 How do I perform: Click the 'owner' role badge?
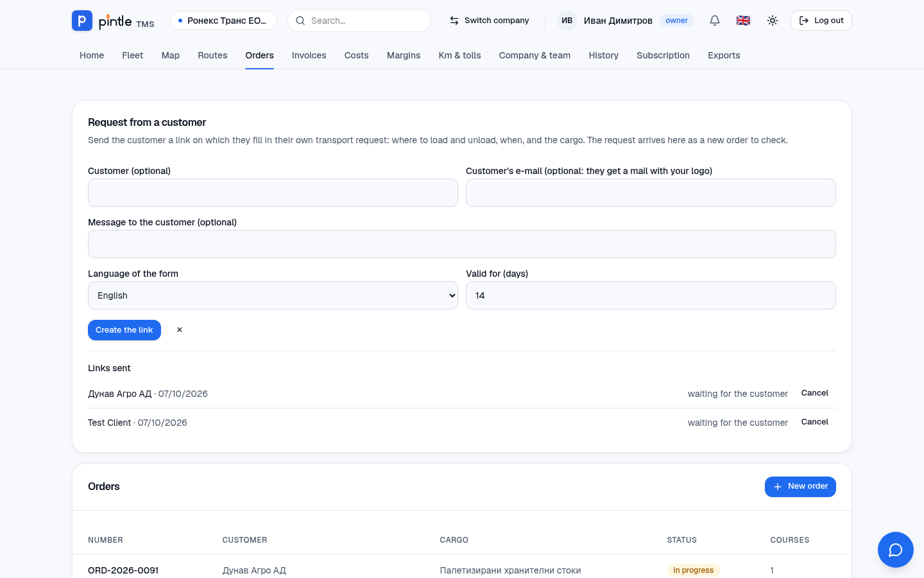point(676,21)
